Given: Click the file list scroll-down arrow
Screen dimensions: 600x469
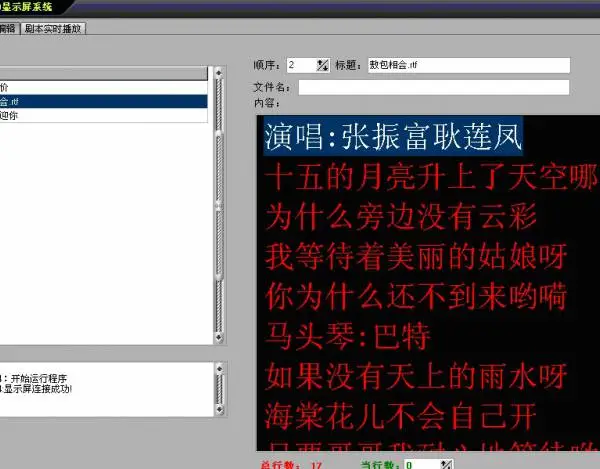Looking at the screenshot, I should pos(219,337).
